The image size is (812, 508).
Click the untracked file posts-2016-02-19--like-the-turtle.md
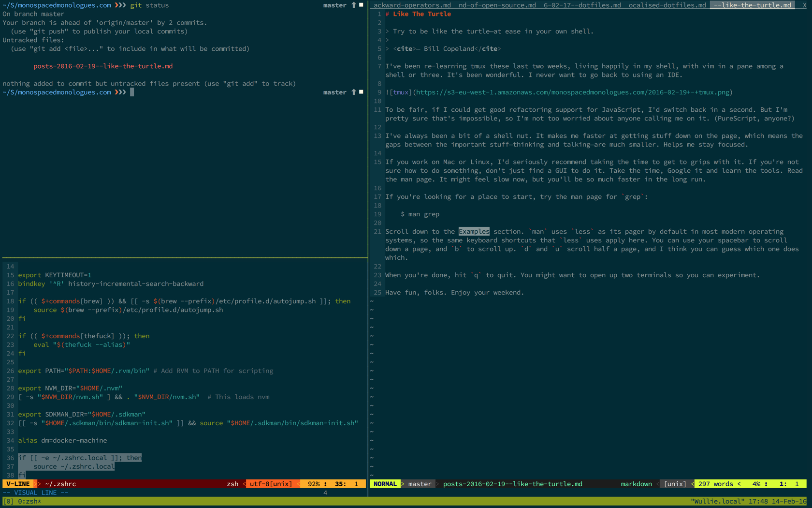103,66
